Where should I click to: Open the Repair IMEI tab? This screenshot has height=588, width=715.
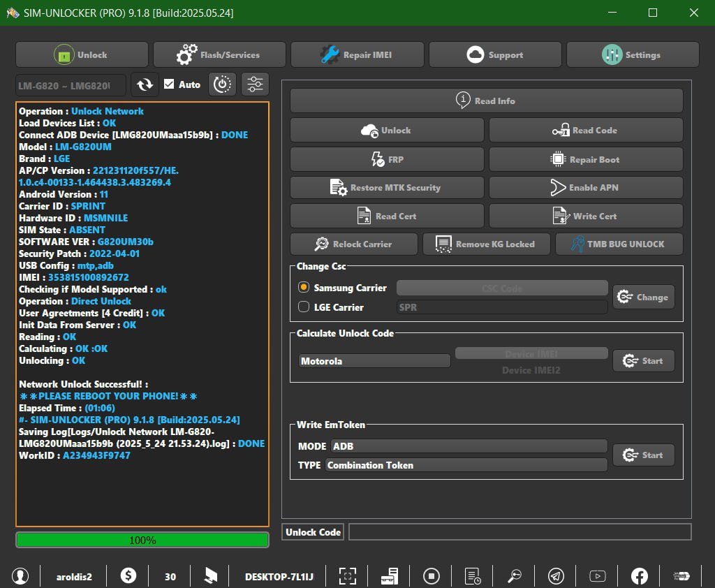click(357, 55)
